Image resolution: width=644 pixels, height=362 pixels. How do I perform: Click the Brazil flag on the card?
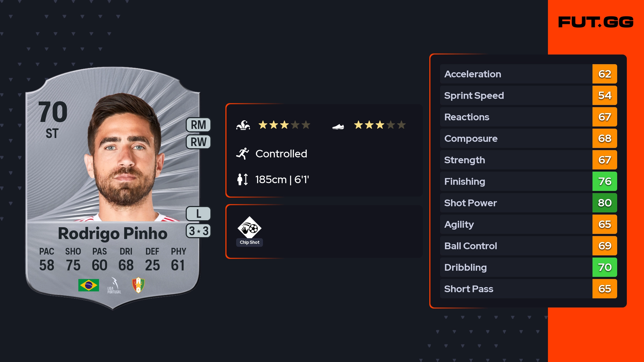(89, 285)
